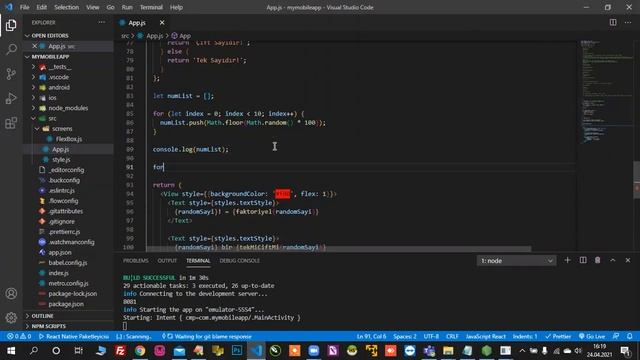Open Task View on taskbar
The width and height of the screenshot is (640, 360).
pos(78,351)
